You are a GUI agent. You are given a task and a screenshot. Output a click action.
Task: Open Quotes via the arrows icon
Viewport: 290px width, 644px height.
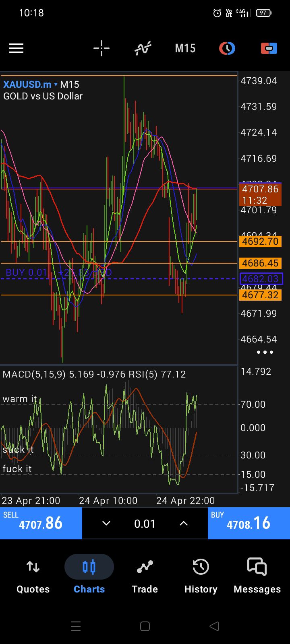[33, 567]
